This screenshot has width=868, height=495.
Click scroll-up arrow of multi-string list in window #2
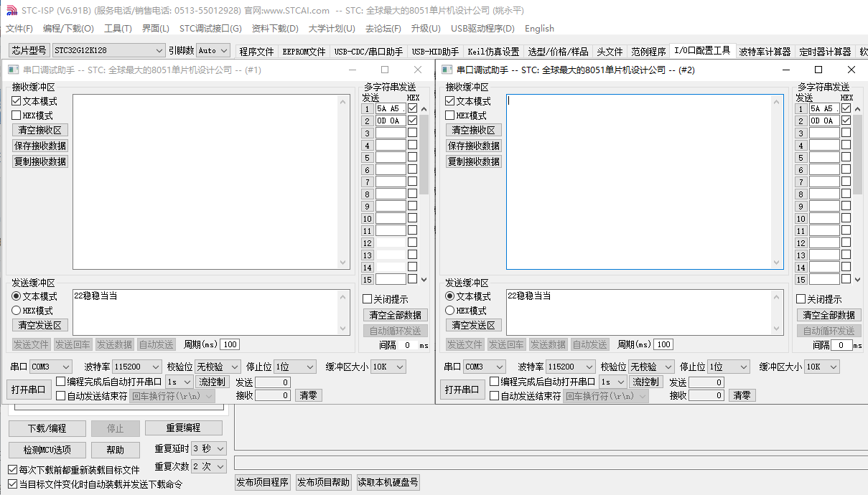coord(857,109)
